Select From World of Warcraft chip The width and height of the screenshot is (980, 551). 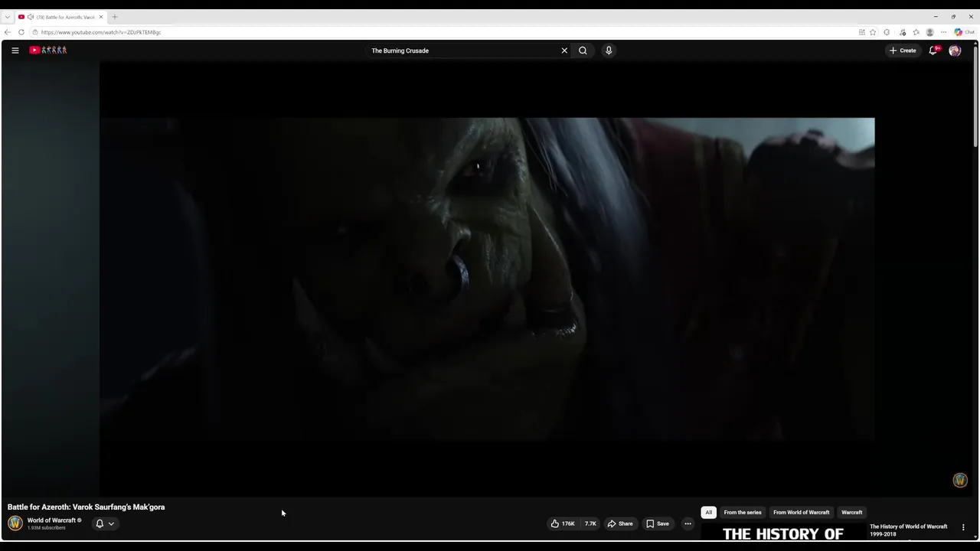click(x=801, y=513)
